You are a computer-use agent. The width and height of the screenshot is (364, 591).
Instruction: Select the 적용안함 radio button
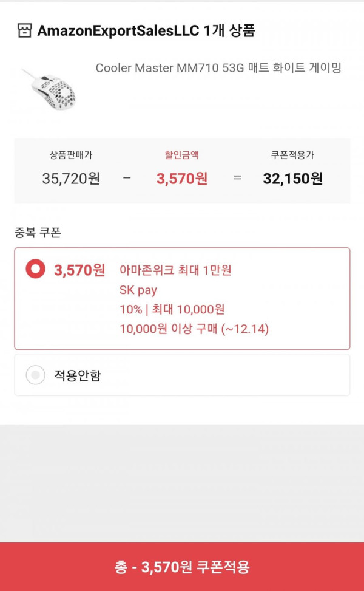(35, 375)
